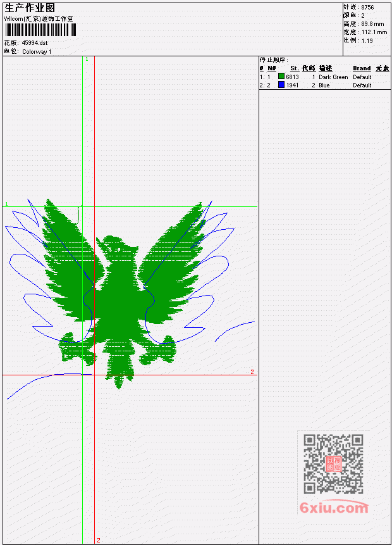Click the N# column header
The image size is (392, 545).
271,68
